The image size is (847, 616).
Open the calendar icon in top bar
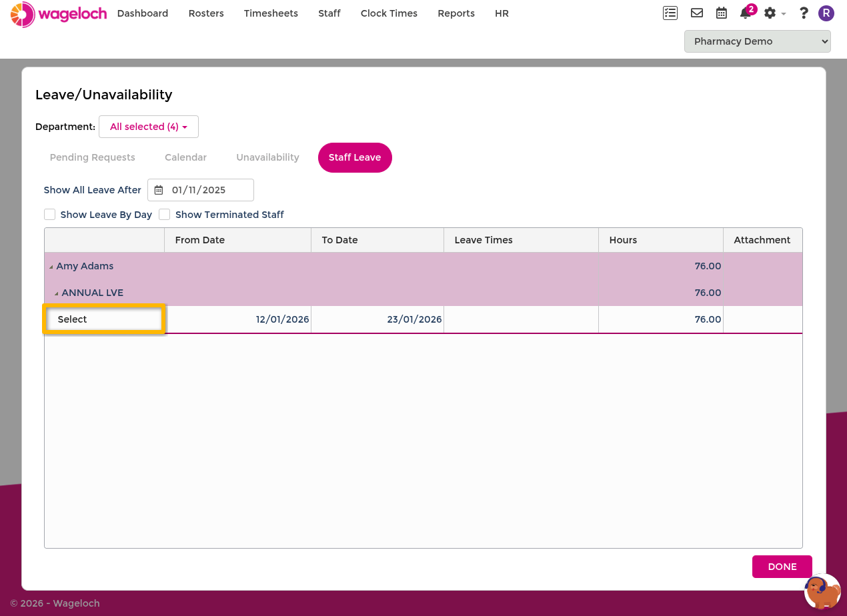722,13
